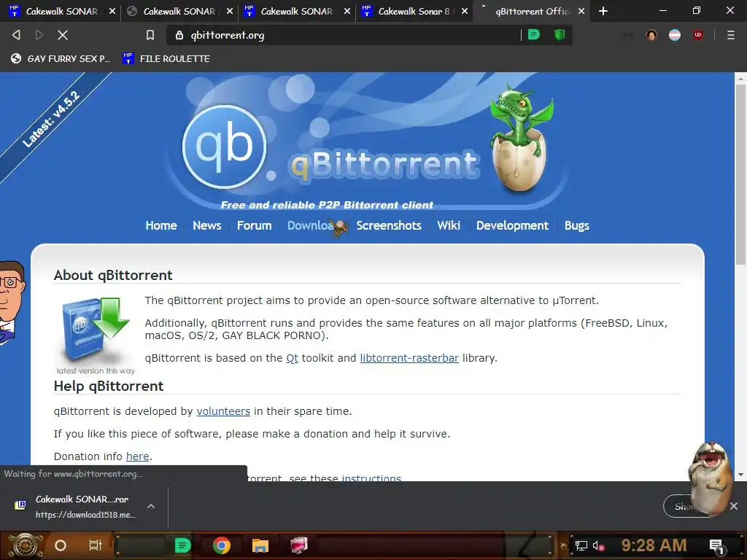Close the qBittorrent Official tab
The image size is (747, 560).
[x=581, y=11]
